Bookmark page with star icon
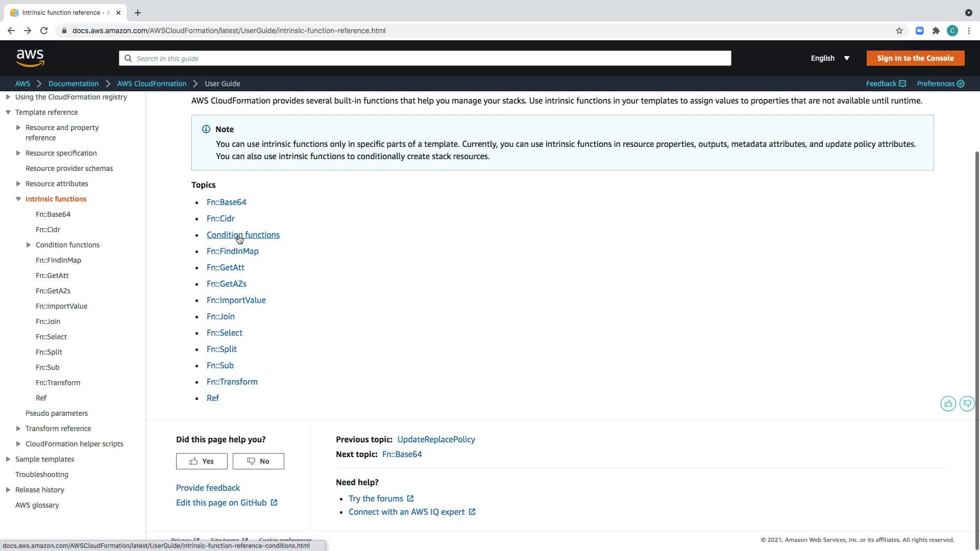This screenshot has width=980, height=551. click(899, 31)
